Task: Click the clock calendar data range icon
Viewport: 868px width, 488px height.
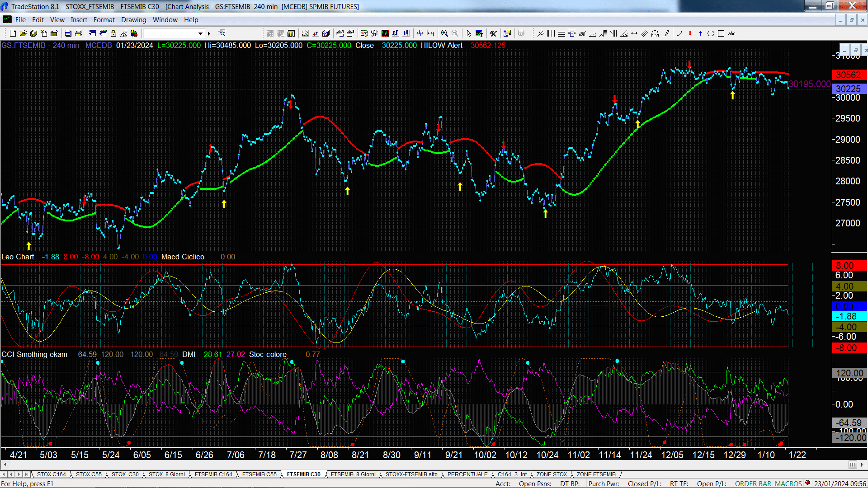Action: point(364,33)
